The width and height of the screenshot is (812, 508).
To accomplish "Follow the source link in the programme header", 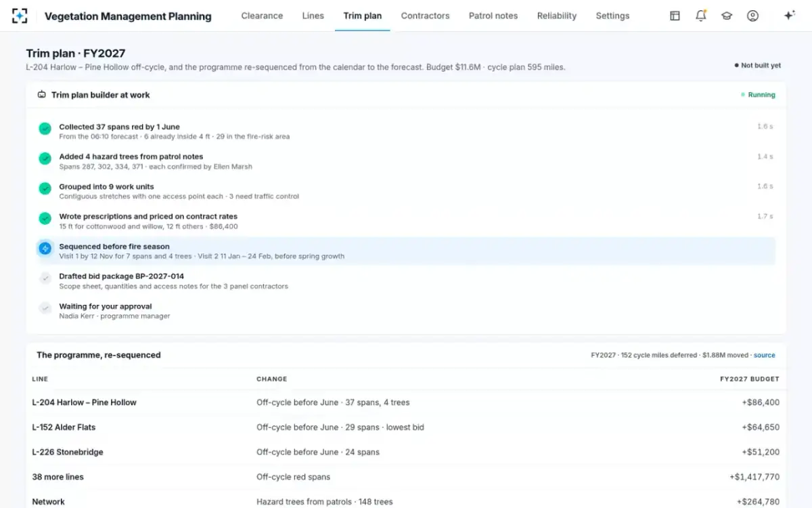I will click(765, 355).
